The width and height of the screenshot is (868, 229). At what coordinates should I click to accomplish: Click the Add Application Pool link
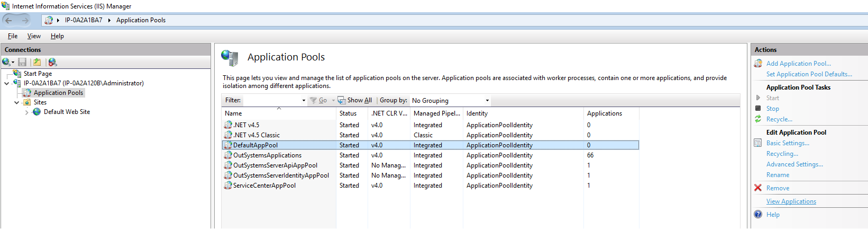click(x=798, y=63)
